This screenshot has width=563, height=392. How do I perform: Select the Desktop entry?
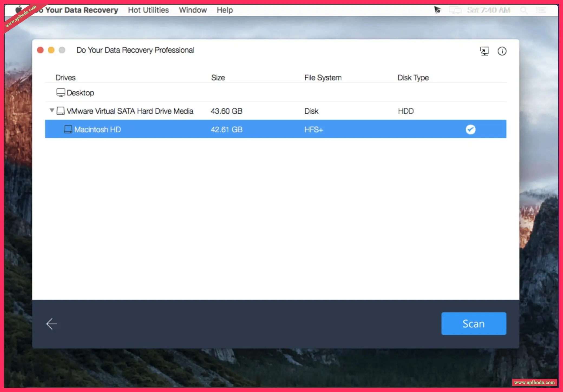pos(276,93)
